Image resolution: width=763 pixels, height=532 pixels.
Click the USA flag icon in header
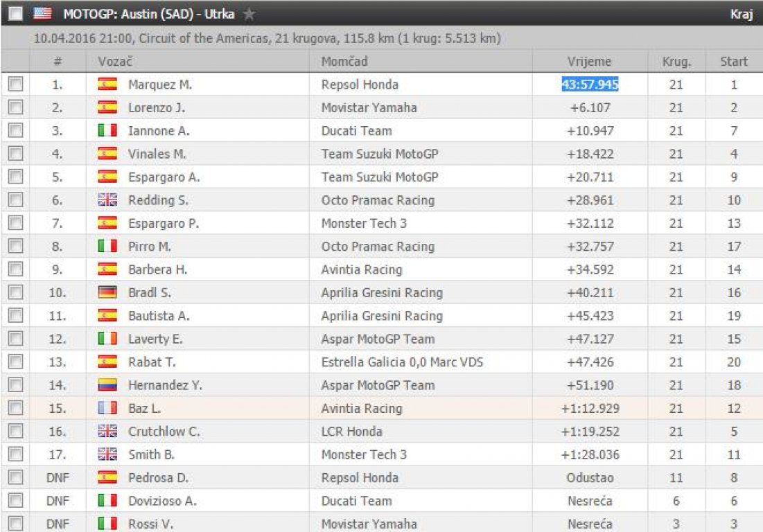42,14
